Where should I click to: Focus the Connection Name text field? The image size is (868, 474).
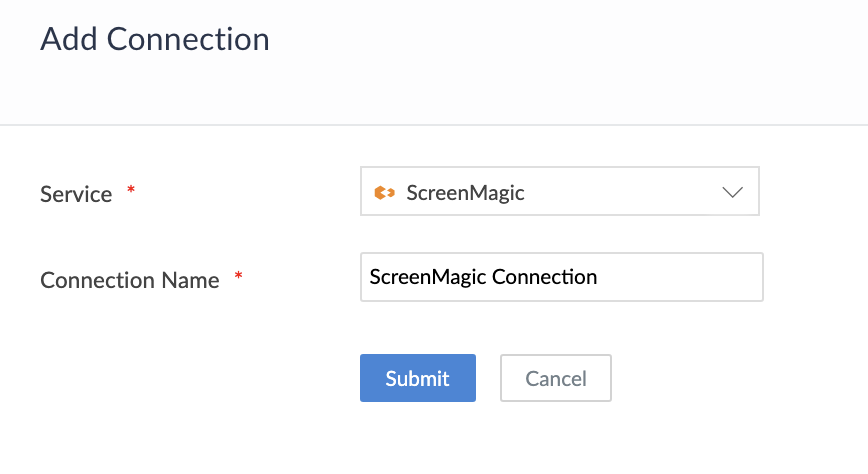(x=561, y=277)
